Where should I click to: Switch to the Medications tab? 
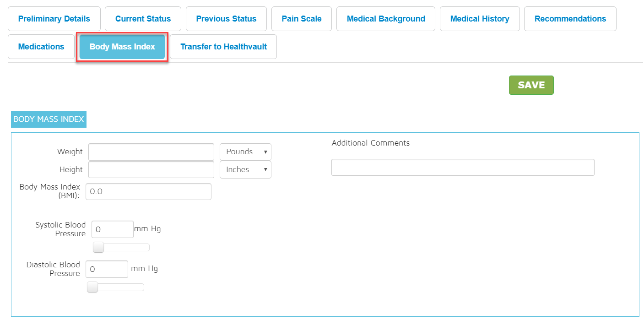pos(41,47)
